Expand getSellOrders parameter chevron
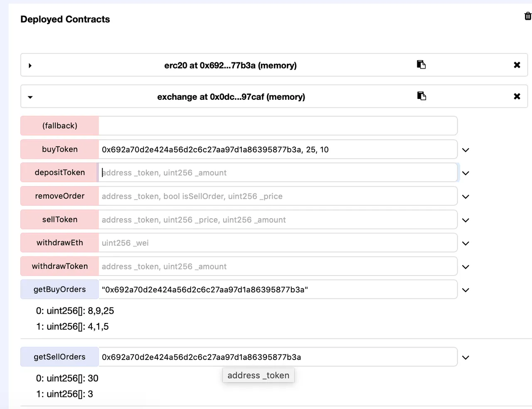 (465, 357)
